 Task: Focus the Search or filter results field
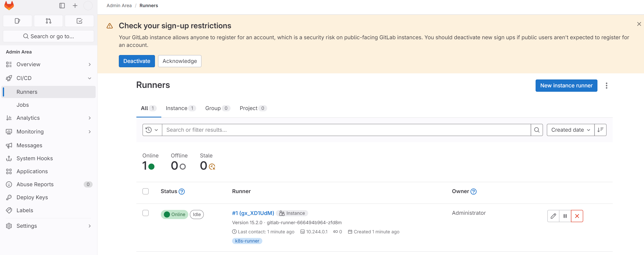click(x=346, y=130)
